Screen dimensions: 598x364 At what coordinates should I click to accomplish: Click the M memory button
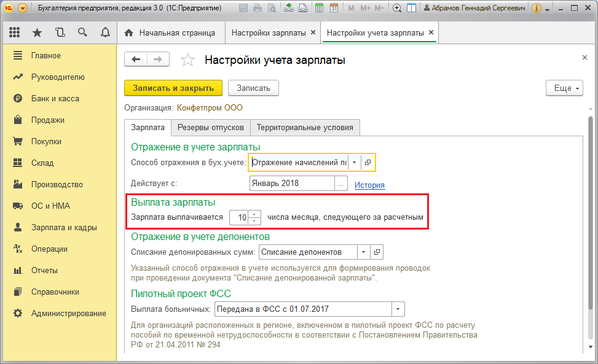pos(352,7)
